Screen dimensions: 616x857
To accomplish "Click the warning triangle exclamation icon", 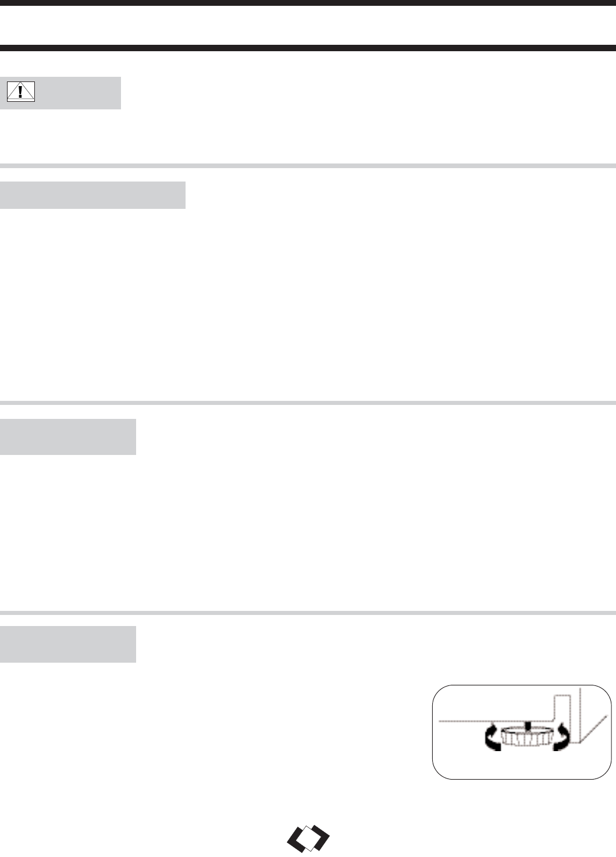I will [21, 92].
